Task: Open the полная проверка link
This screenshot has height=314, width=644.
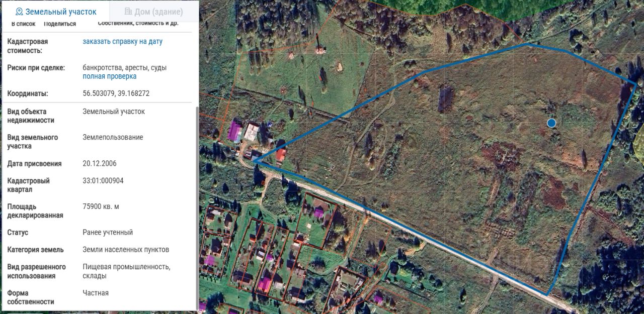Action: (x=110, y=76)
